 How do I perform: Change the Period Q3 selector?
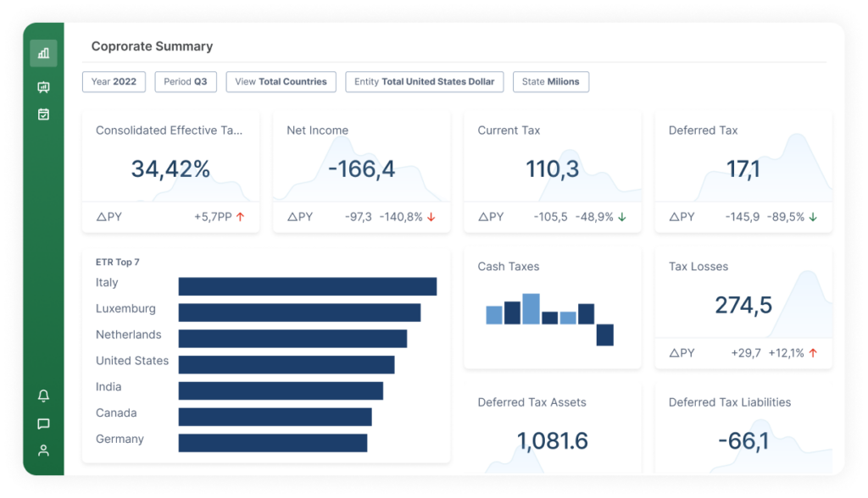(186, 81)
